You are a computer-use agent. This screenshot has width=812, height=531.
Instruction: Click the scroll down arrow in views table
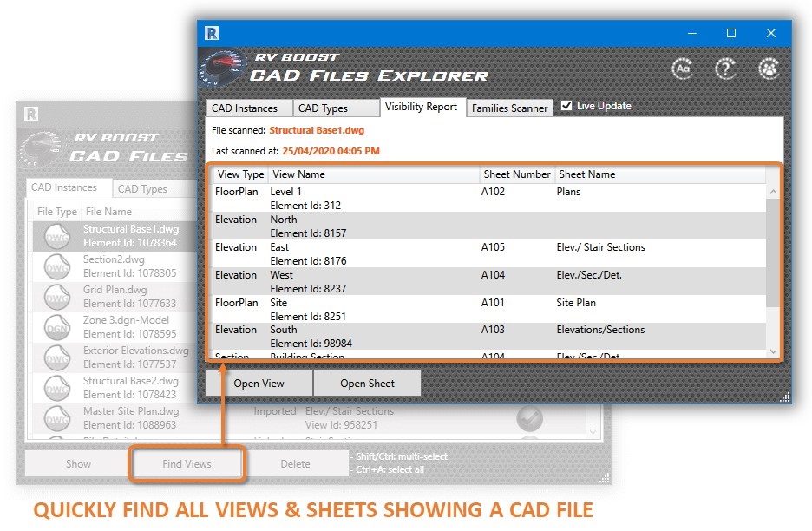[773, 351]
